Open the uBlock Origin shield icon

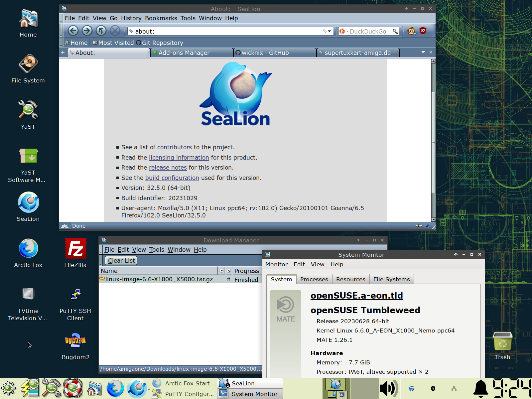[x=423, y=31]
